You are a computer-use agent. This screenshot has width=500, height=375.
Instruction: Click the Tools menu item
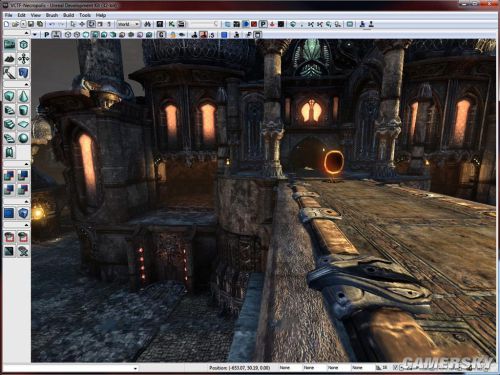(x=85, y=15)
